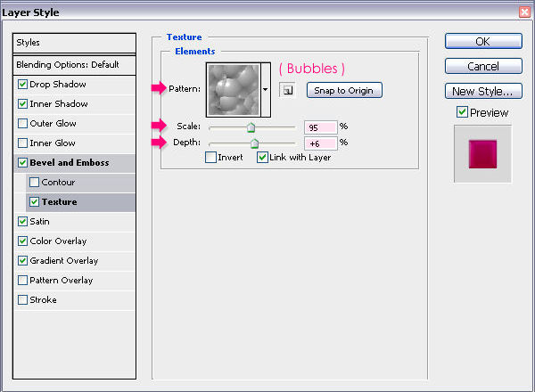Click the Depth percentage input field
The width and height of the screenshot is (535, 392).
click(321, 143)
